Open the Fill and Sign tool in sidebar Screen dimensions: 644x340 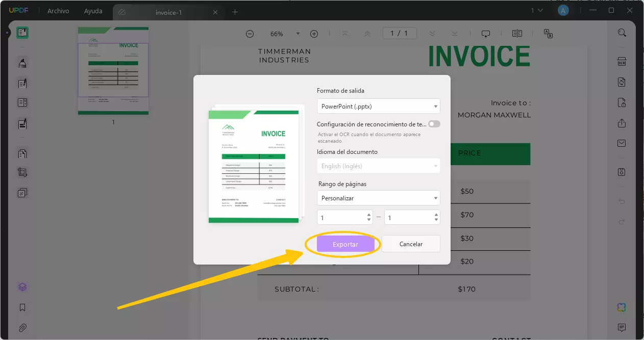pyautogui.click(x=22, y=123)
